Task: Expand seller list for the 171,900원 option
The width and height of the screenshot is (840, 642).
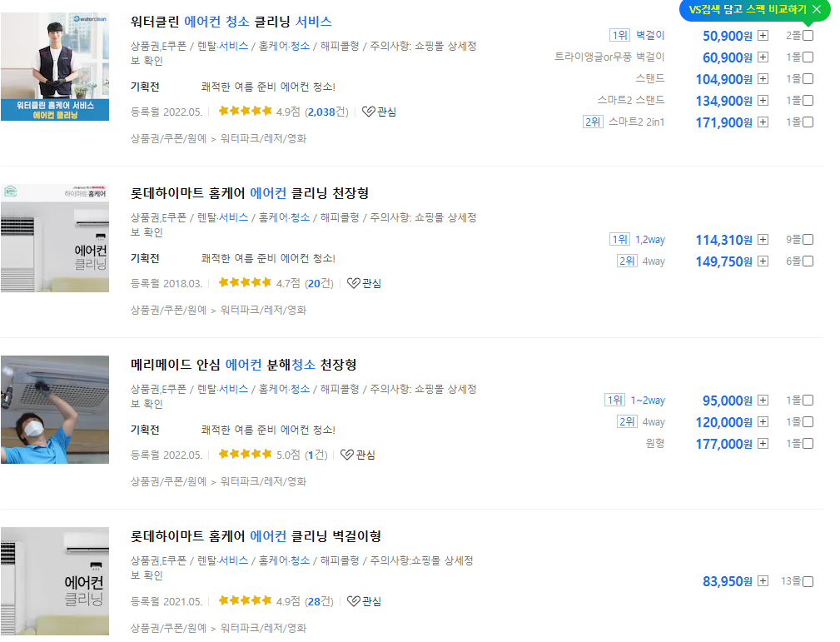Action: (763, 121)
